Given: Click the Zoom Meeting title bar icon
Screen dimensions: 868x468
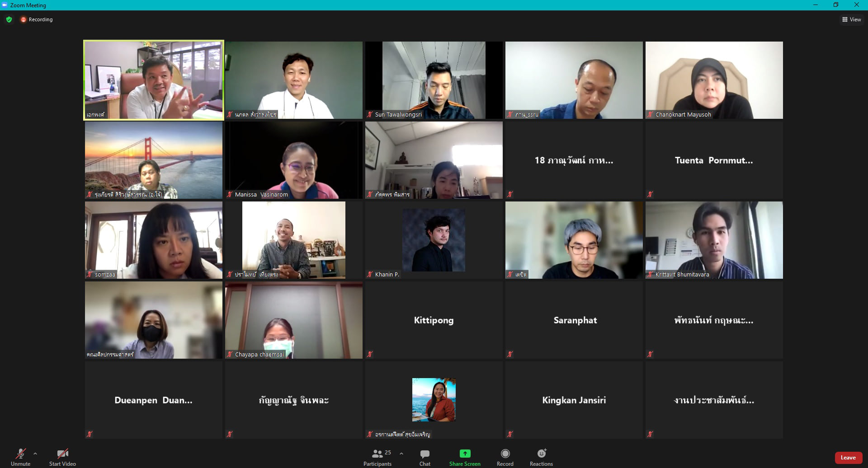Looking at the screenshot, I should tap(5, 5).
